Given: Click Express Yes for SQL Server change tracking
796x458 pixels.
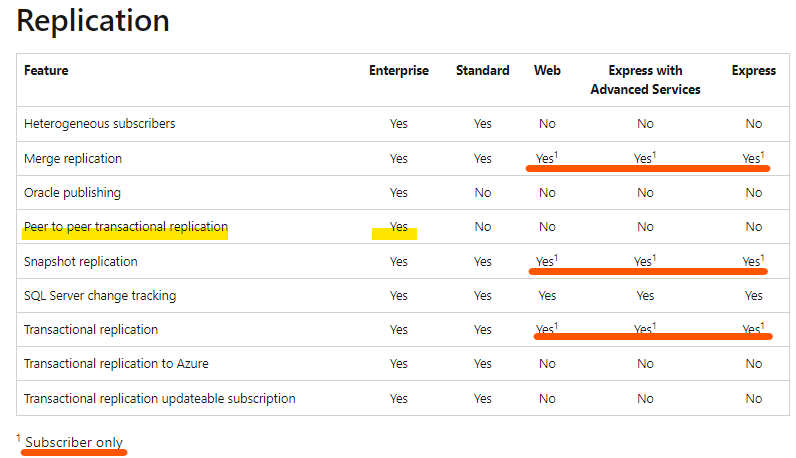Looking at the screenshot, I should pos(754,296).
